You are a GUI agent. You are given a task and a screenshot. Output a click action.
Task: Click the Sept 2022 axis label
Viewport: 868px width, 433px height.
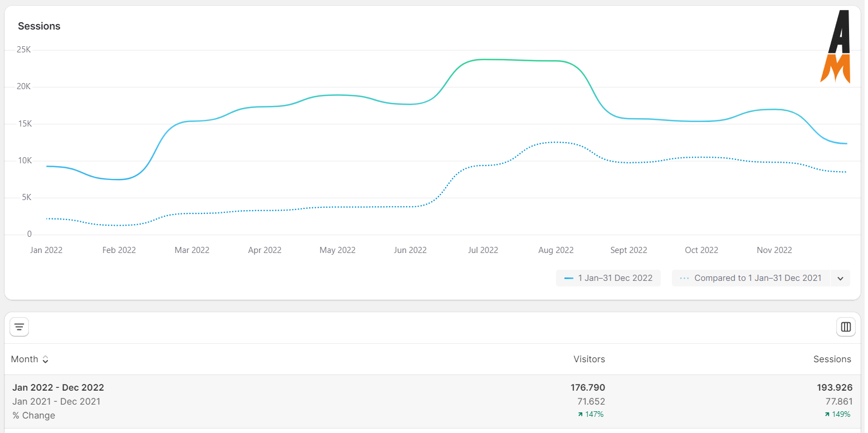(628, 250)
